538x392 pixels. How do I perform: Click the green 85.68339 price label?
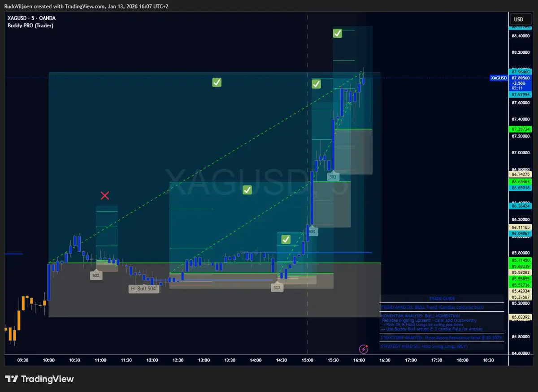coord(520,266)
